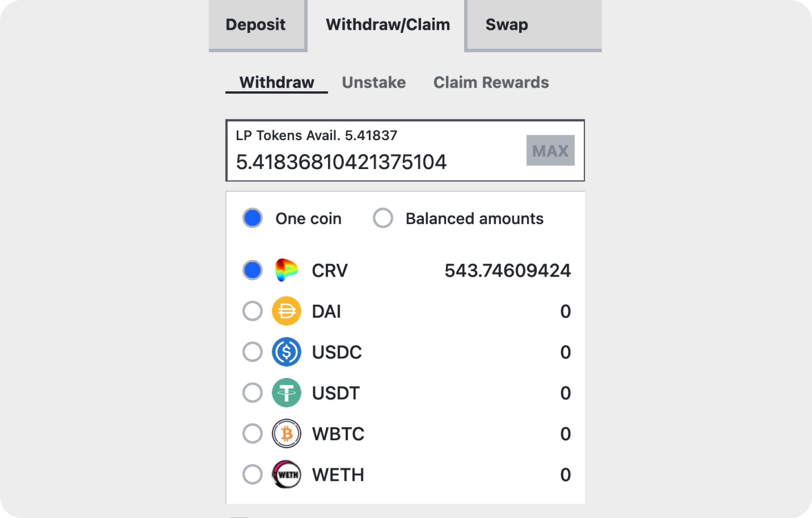The height and width of the screenshot is (518, 812).
Task: Select the Withdraw sub-tab
Action: point(277,83)
